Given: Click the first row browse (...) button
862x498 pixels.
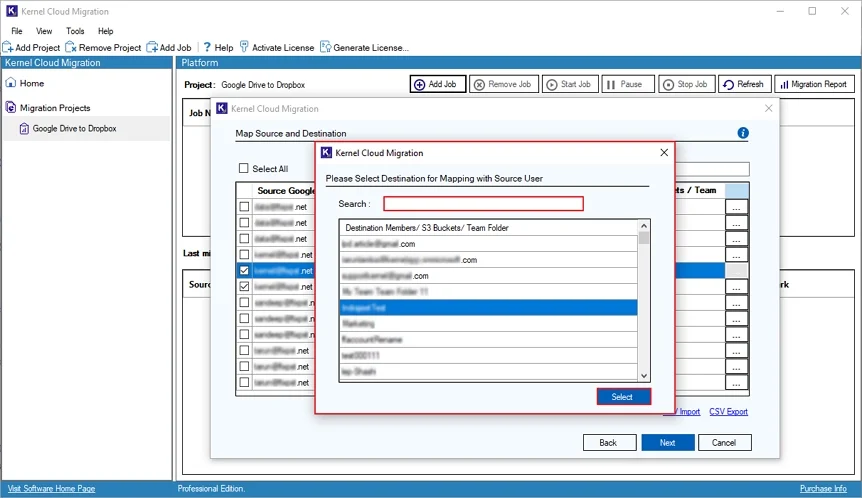Looking at the screenshot, I should pos(736,207).
